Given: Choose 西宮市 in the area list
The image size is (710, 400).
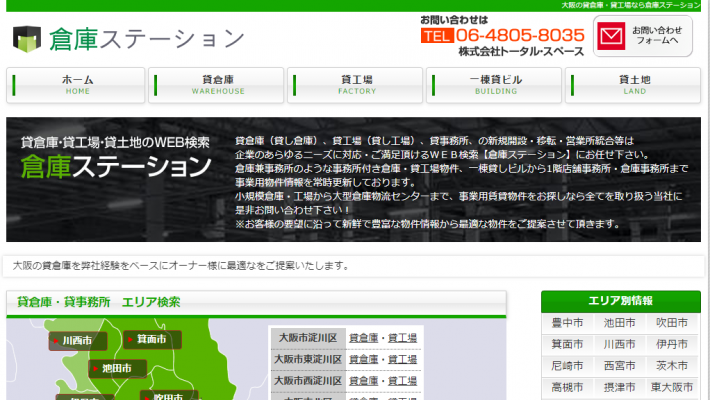Looking at the screenshot, I should click(619, 366).
